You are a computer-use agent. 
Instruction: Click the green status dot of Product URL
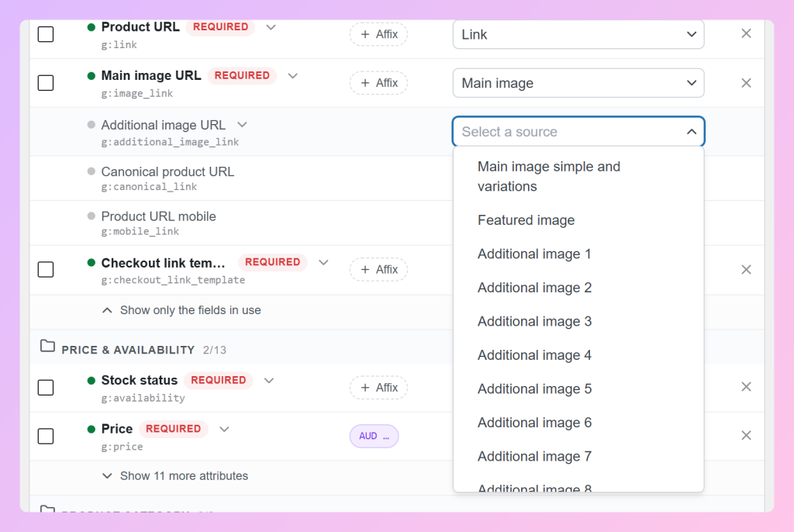[91, 27]
